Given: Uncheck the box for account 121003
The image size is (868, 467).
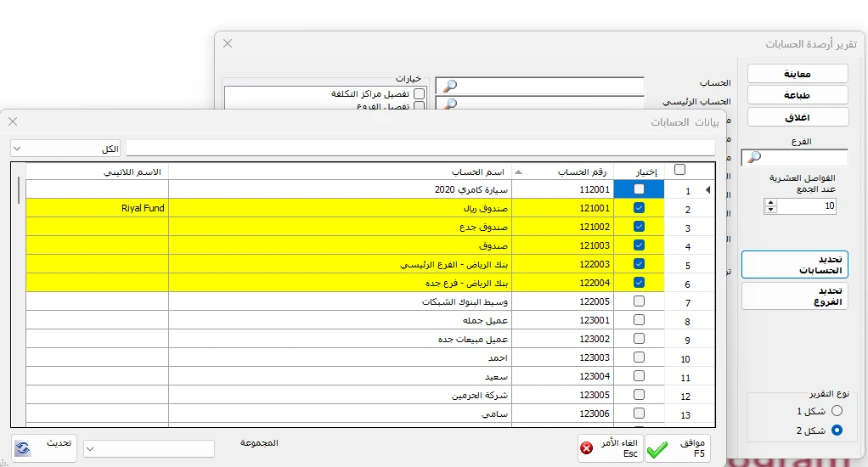Looking at the screenshot, I should click(639, 245).
